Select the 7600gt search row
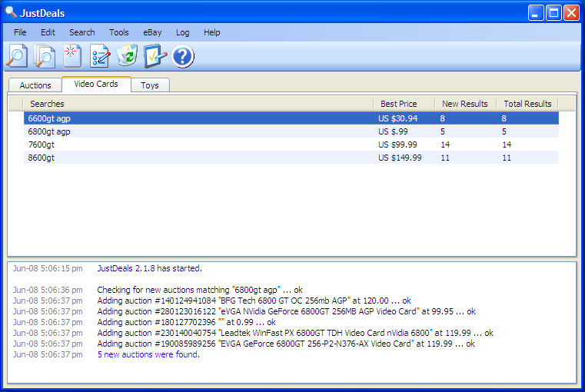Image resolution: width=585 pixels, height=392 pixels. [x=291, y=145]
